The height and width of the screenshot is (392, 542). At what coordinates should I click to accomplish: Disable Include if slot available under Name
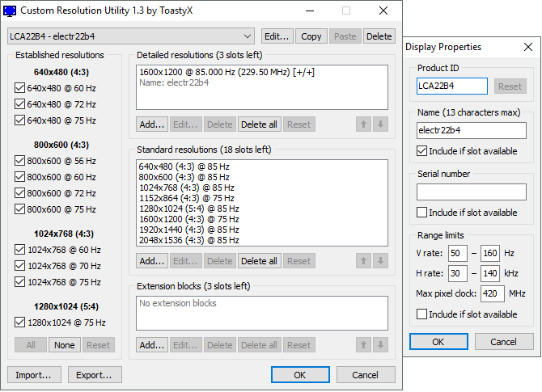[423, 150]
